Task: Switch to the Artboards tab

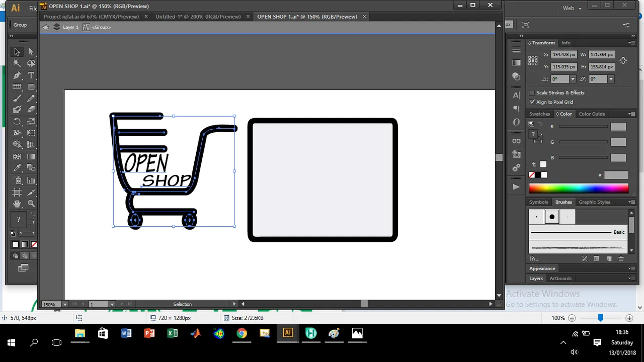Action: (560, 279)
